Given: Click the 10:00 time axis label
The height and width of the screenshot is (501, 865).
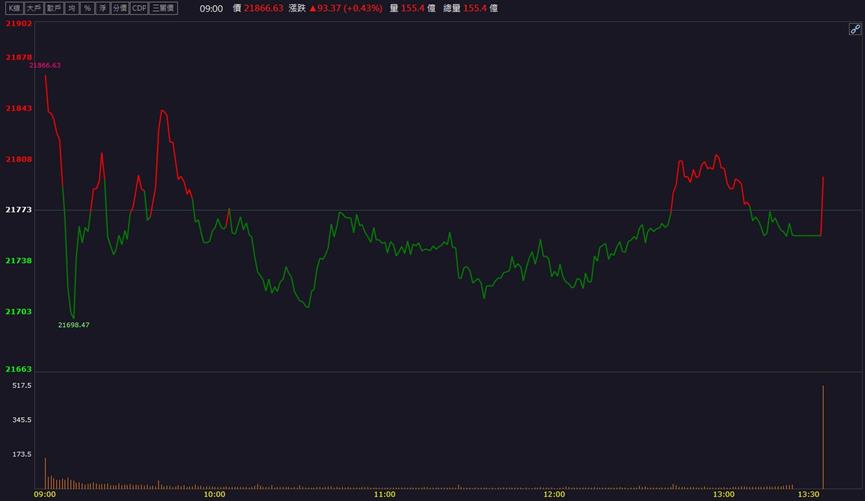Looking at the screenshot, I should [215, 494].
